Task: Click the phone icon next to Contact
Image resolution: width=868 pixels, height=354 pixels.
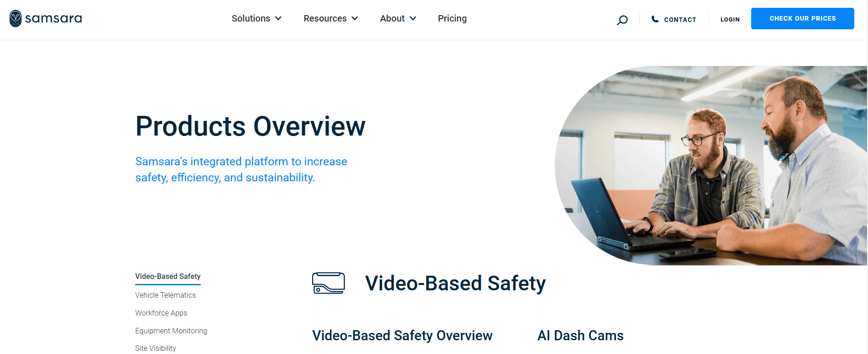Action: coord(655,19)
